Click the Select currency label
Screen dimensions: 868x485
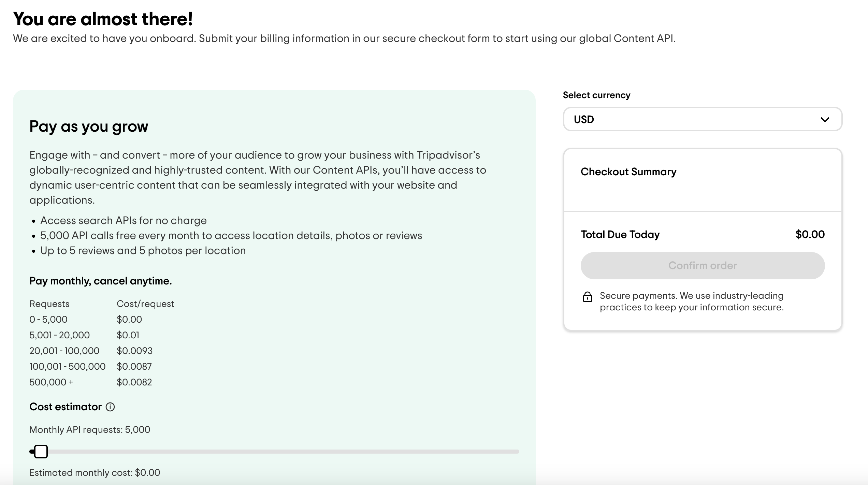(596, 95)
